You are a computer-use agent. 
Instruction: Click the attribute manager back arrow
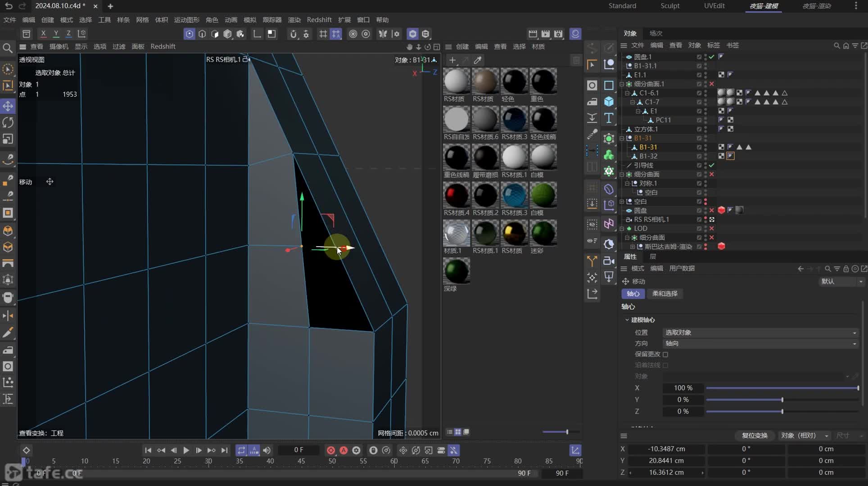(800, 269)
